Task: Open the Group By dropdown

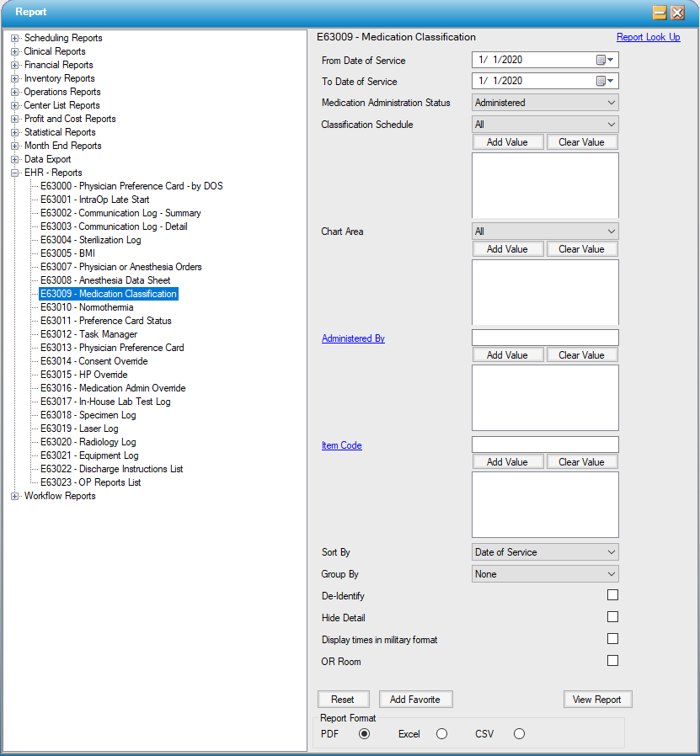Action: [x=545, y=574]
